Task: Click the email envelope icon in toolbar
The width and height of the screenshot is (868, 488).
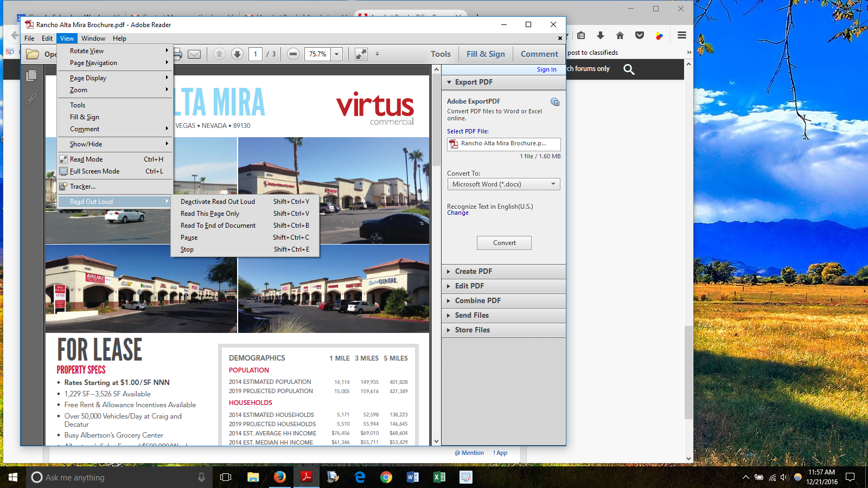Action: [x=194, y=54]
